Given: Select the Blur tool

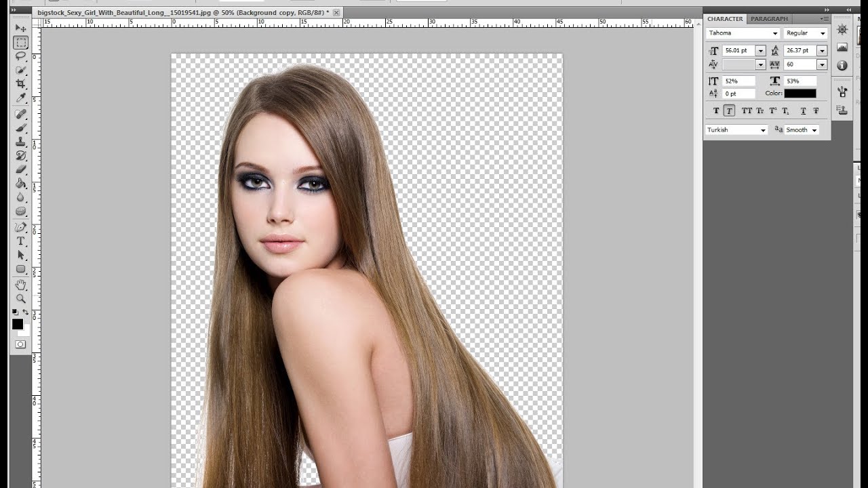Looking at the screenshot, I should click(20, 197).
